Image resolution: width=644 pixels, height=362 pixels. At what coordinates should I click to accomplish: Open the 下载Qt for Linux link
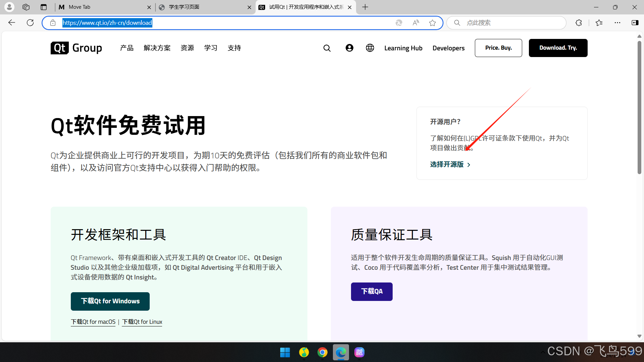tap(142, 322)
